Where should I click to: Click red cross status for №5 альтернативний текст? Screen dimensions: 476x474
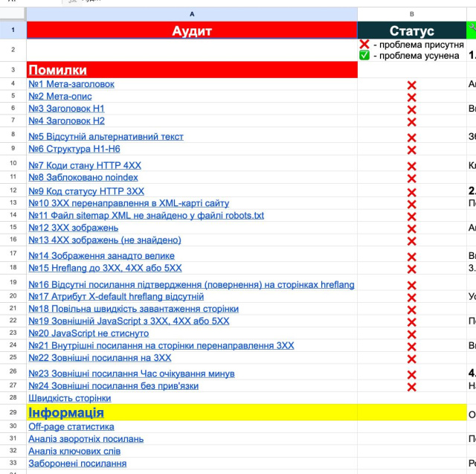click(x=411, y=138)
